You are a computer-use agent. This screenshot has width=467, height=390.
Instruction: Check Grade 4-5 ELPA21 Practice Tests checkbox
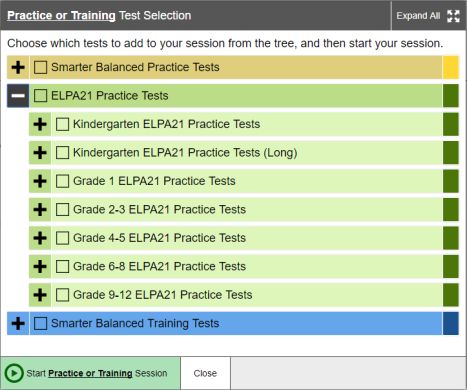[62, 238]
